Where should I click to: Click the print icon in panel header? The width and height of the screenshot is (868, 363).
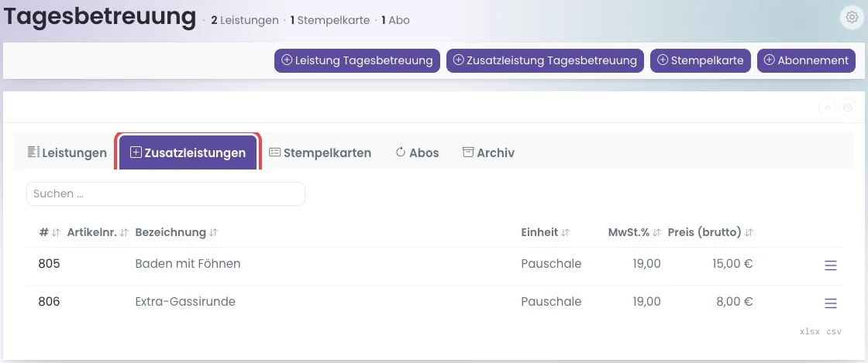(848, 108)
